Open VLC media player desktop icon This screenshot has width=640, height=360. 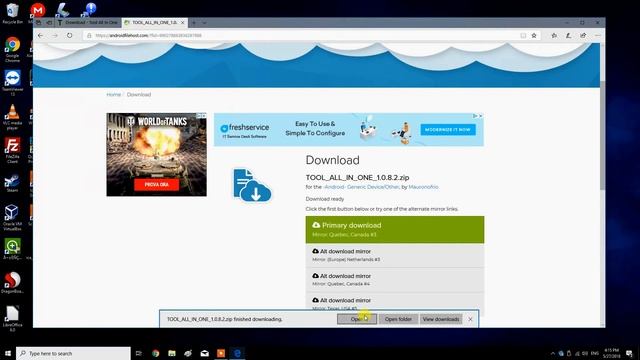pos(12,117)
